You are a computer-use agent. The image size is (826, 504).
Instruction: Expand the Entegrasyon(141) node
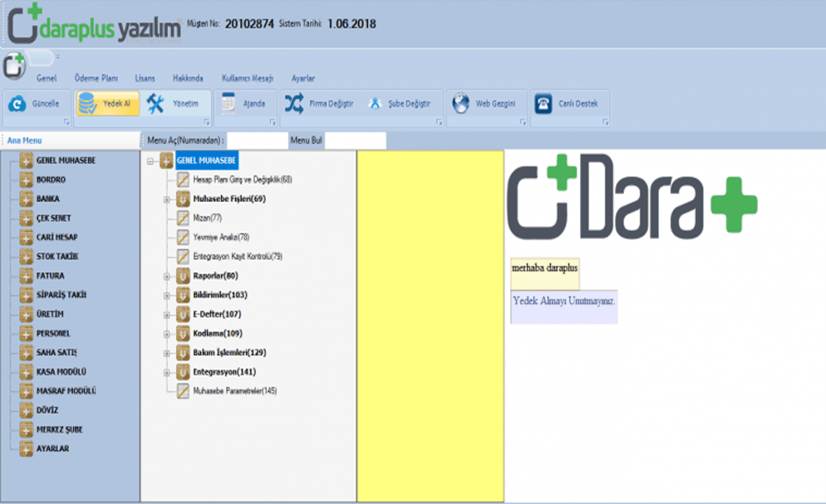(x=166, y=373)
